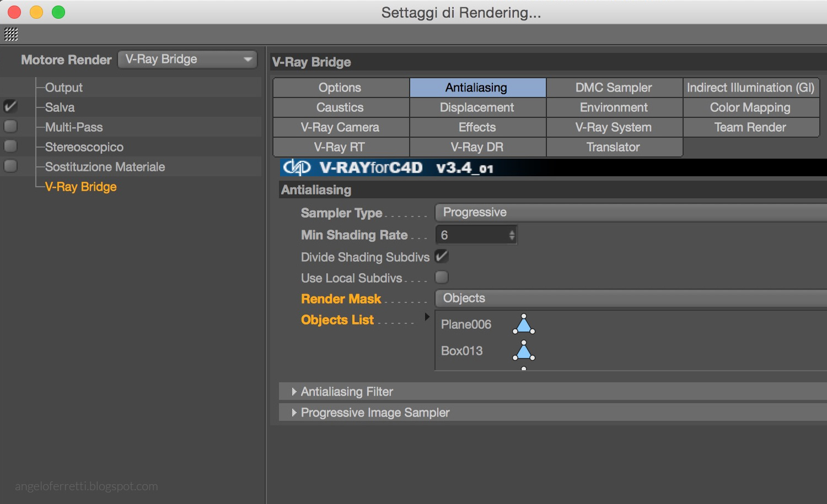Image resolution: width=827 pixels, height=504 pixels.
Task: Click the arrow next to Objects List
Action: coord(427,317)
